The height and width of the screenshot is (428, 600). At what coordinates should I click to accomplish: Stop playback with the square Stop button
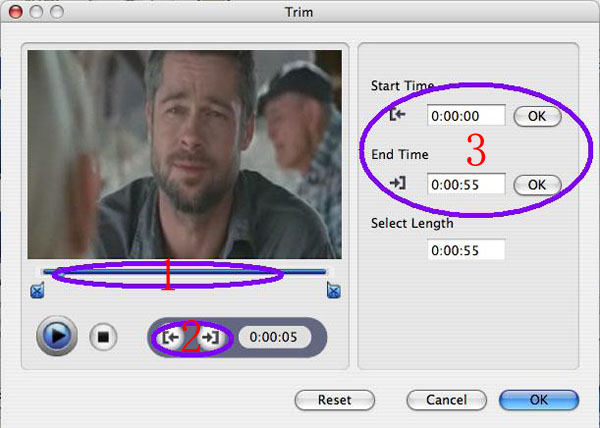pos(102,337)
